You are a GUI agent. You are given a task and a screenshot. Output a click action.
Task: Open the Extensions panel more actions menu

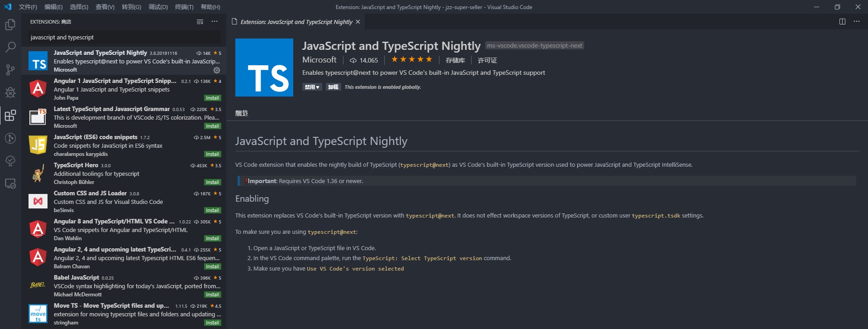(215, 22)
